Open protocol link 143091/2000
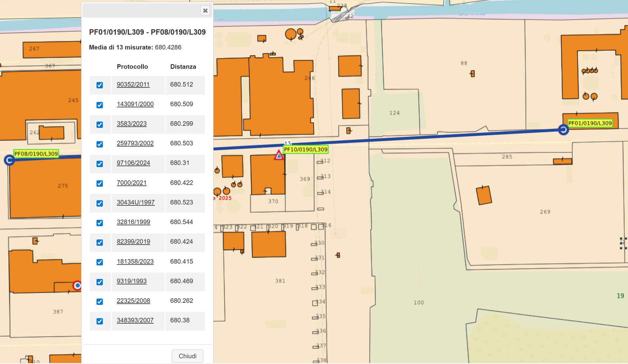 (135, 104)
